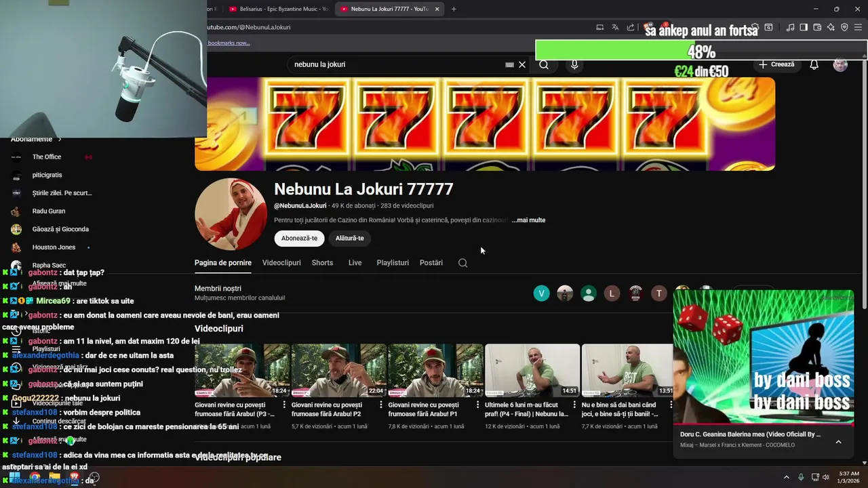Click the green V member avatar
Screen dimensions: 868x488
click(541, 293)
